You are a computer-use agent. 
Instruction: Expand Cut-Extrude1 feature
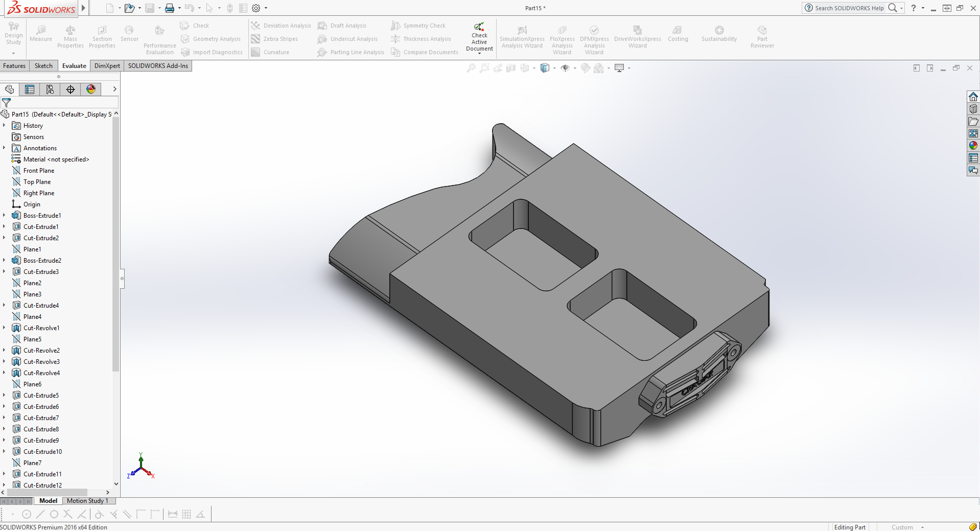pyautogui.click(x=4, y=227)
